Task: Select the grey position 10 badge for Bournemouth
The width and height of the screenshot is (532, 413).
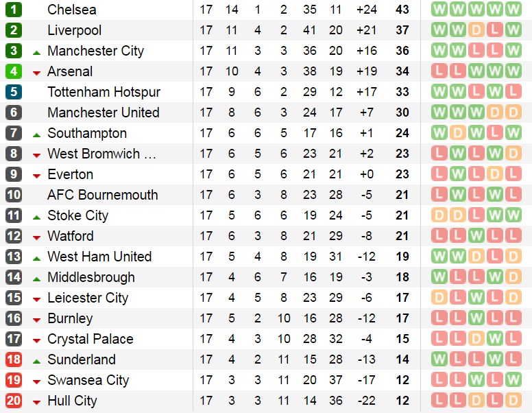Action: pos(14,195)
